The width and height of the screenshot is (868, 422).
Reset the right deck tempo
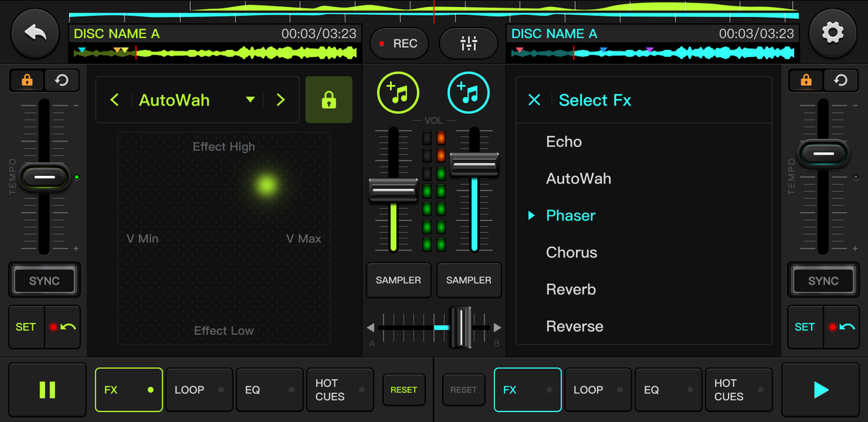(x=840, y=80)
